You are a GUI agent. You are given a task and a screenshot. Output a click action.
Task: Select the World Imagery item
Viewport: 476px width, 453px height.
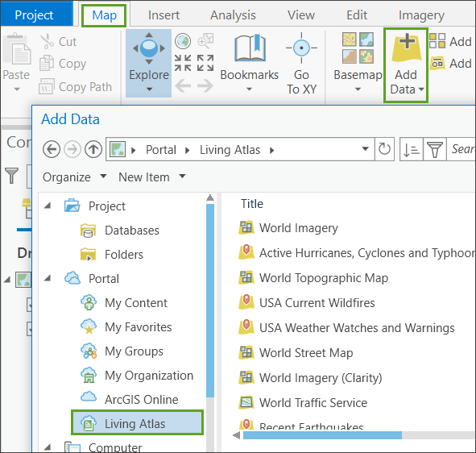point(288,228)
